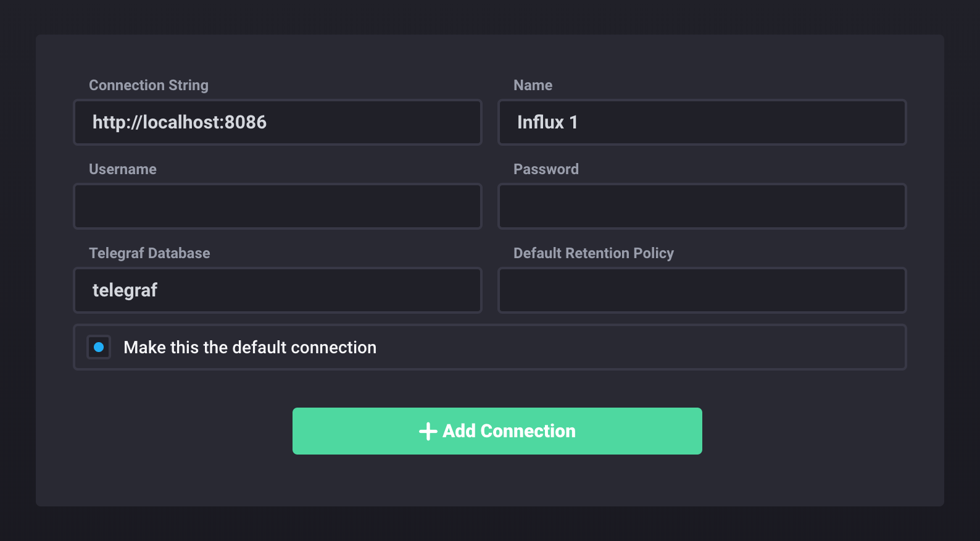The width and height of the screenshot is (980, 541).
Task: Focus the empty Password field
Action: [x=702, y=206]
